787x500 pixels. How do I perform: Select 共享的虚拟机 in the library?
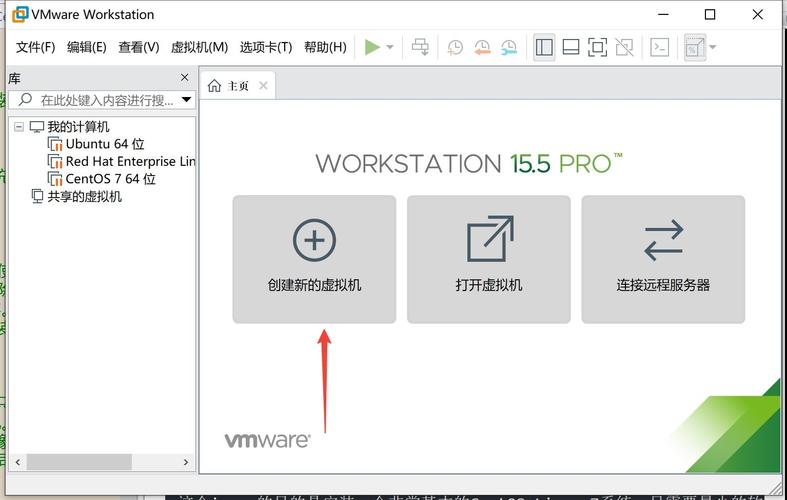pyautogui.click(x=84, y=197)
